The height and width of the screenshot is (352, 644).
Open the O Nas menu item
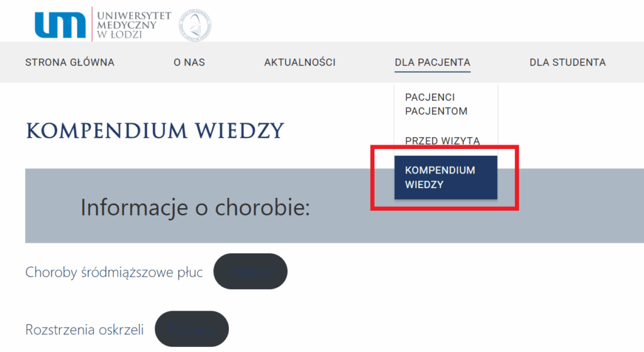click(189, 62)
